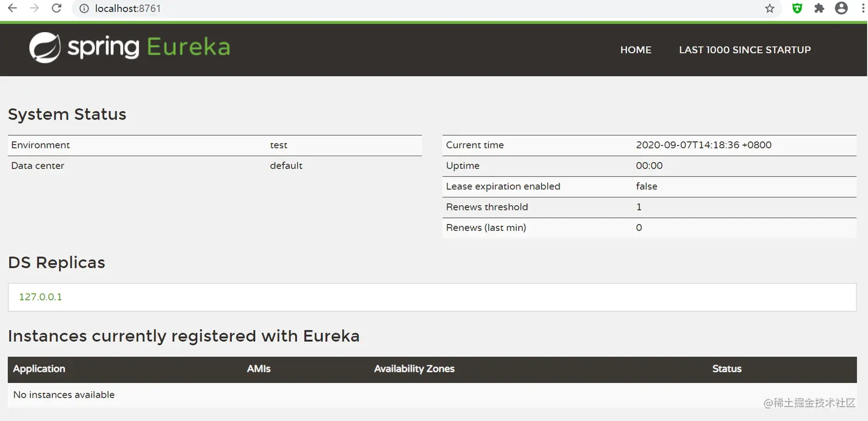Viewport: 868px width, 421px height.
Task: Select the Uptime label cell
Action: tap(463, 166)
